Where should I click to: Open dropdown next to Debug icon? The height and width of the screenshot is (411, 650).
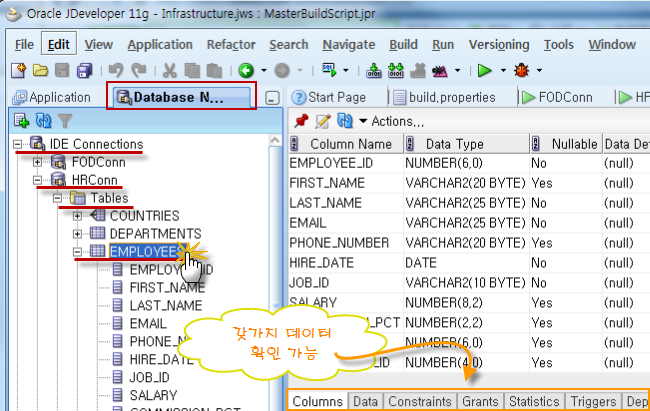click(x=539, y=71)
